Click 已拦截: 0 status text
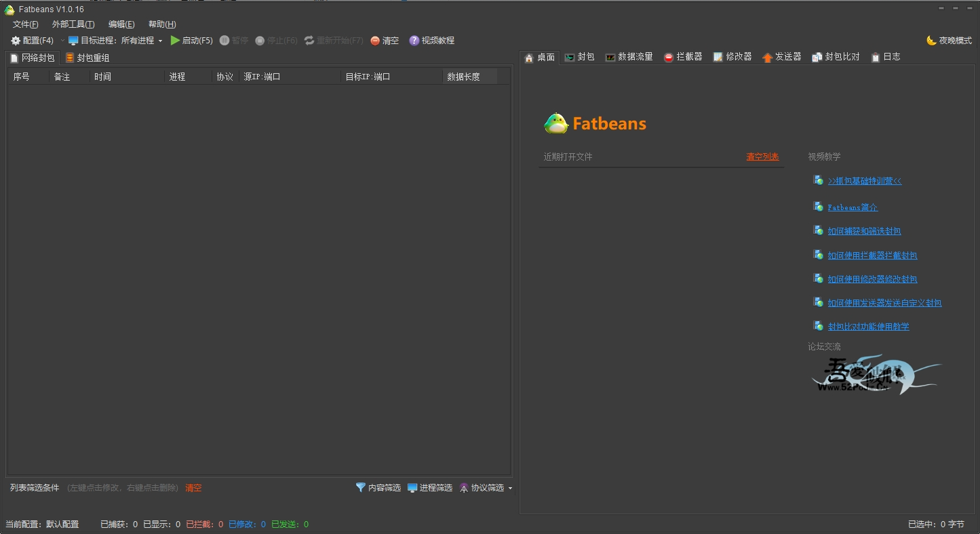The image size is (980, 534). point(205,525)
